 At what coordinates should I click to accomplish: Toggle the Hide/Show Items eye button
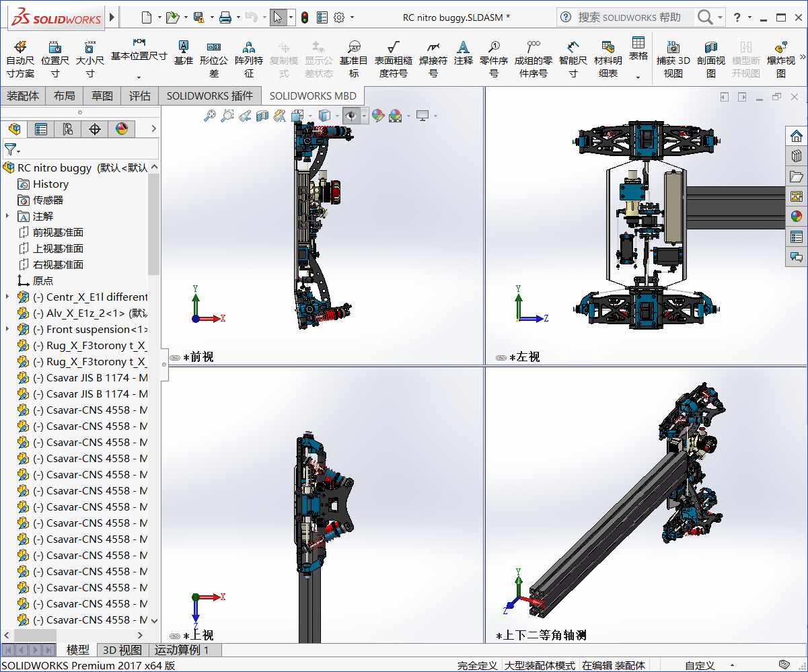tap(351, 116)
